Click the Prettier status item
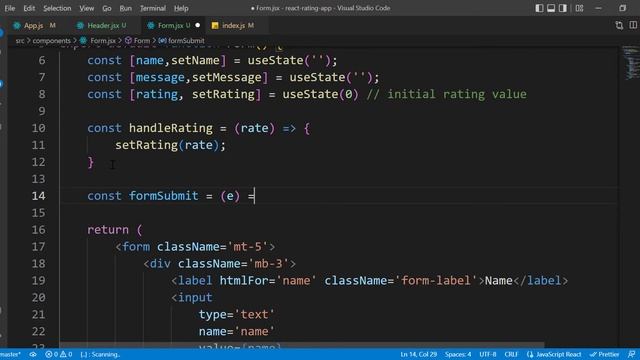 click(x=604, y=354)
